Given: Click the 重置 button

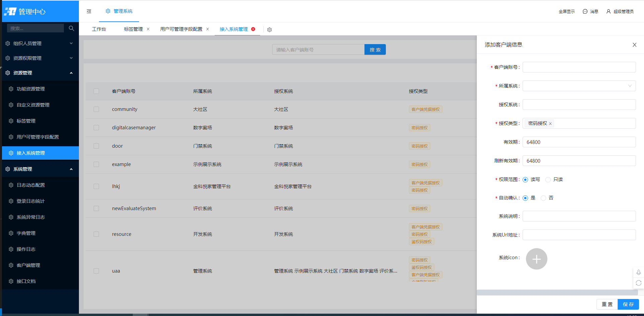Looking at the screenshot, I should point(607,304).
